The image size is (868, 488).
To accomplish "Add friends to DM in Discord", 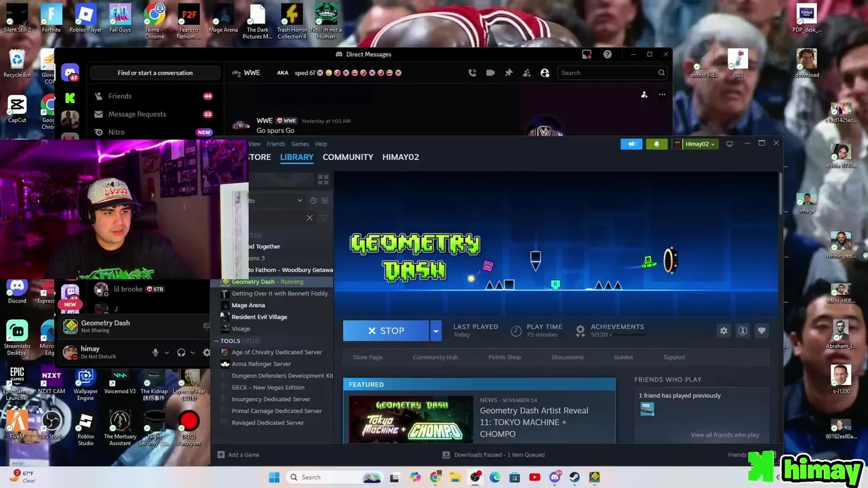I will (526, 73).
